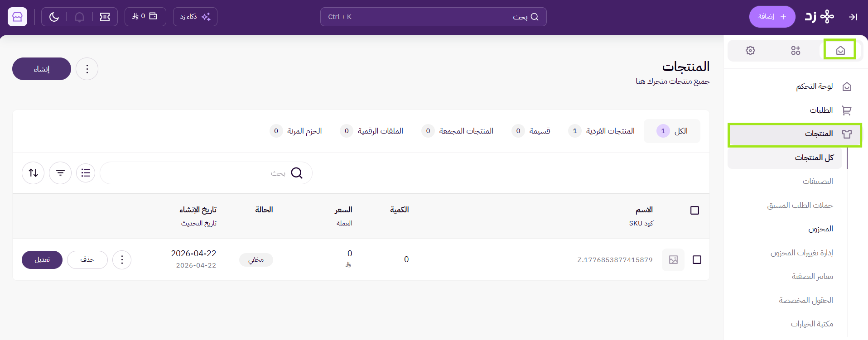The height and width of the screenshot is (340, 868).
Task: Select المنتجات المجمعة tab
Action: pyautogui.click(x=458, y=131)
